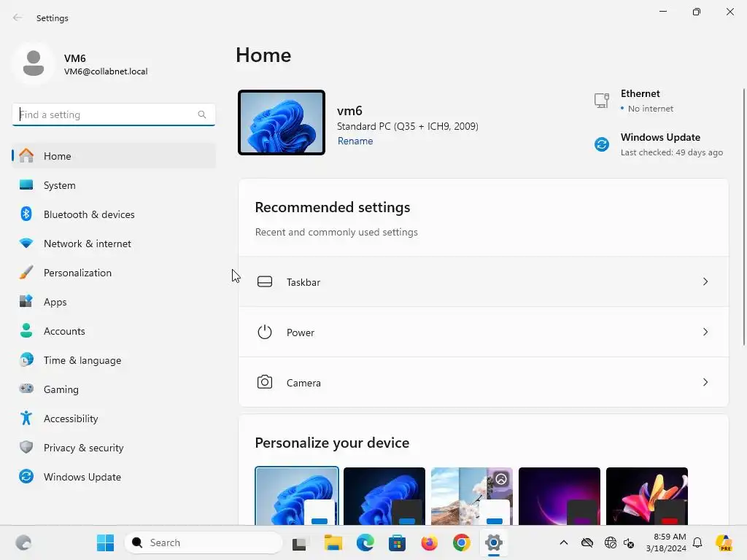The image size is (747, 560).
Task: Click the Privacy & security shield icon
Action: [26, 447]
